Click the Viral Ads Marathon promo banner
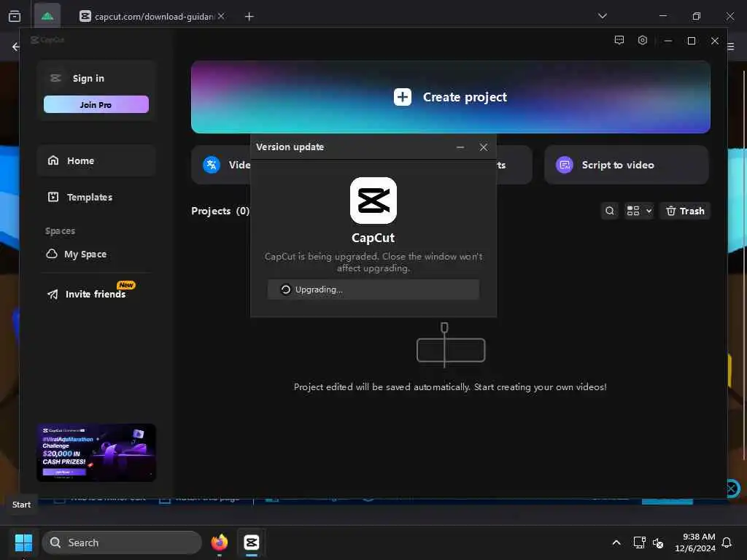The image size is (747, 560). (96, 452)
